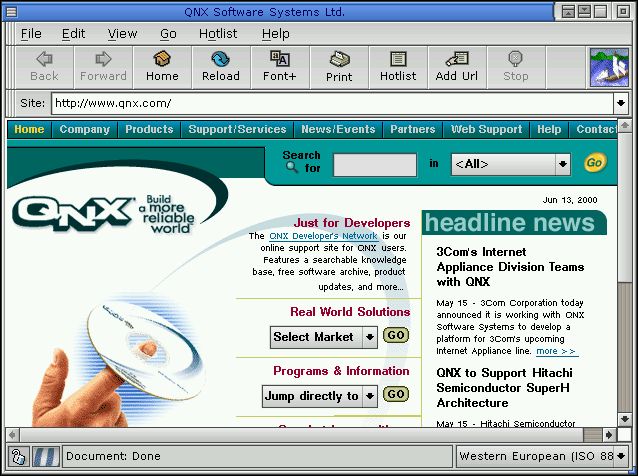Open the View menu
The image size is (638, 476).
122,34
